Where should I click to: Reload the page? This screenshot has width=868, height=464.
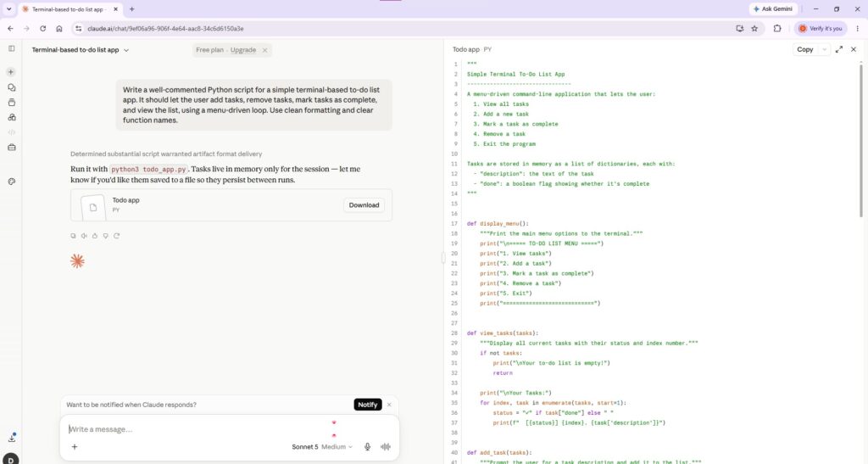(x=42, y=28)
